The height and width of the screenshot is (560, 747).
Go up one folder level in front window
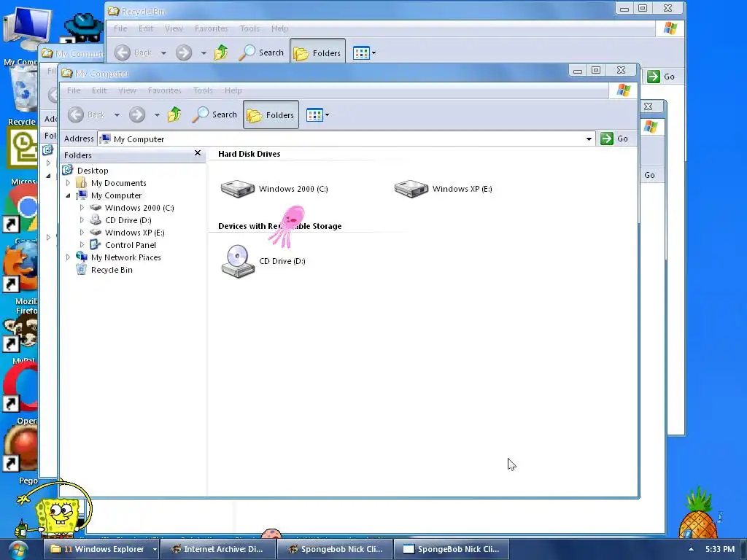point(174,114)
